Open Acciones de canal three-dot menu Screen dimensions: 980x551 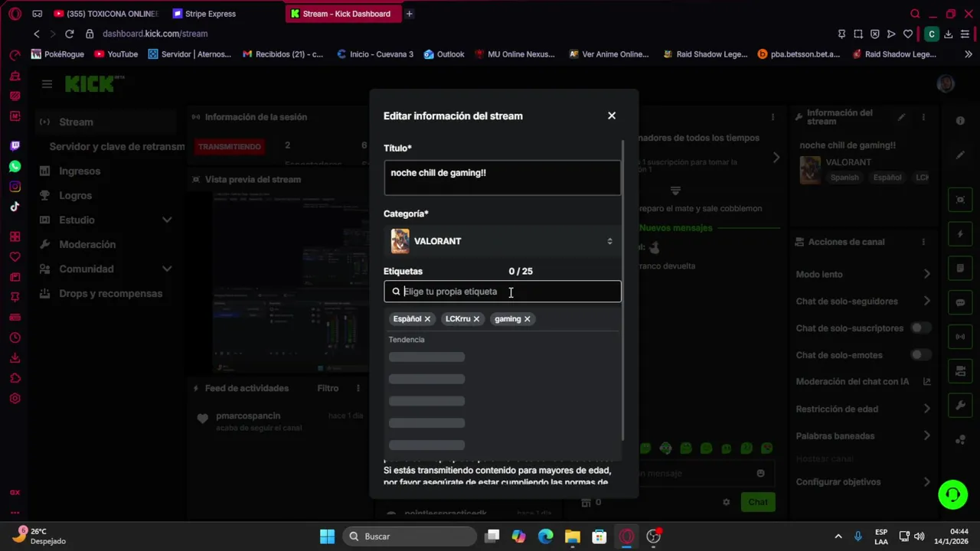tap(923, 242)
